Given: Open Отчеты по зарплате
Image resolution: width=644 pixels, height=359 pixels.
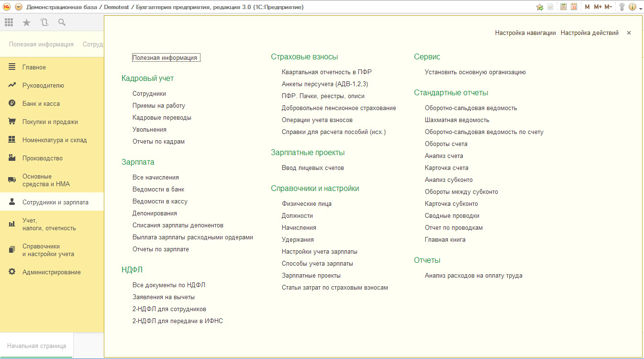Looking at the screenshot, I should 161,249.
